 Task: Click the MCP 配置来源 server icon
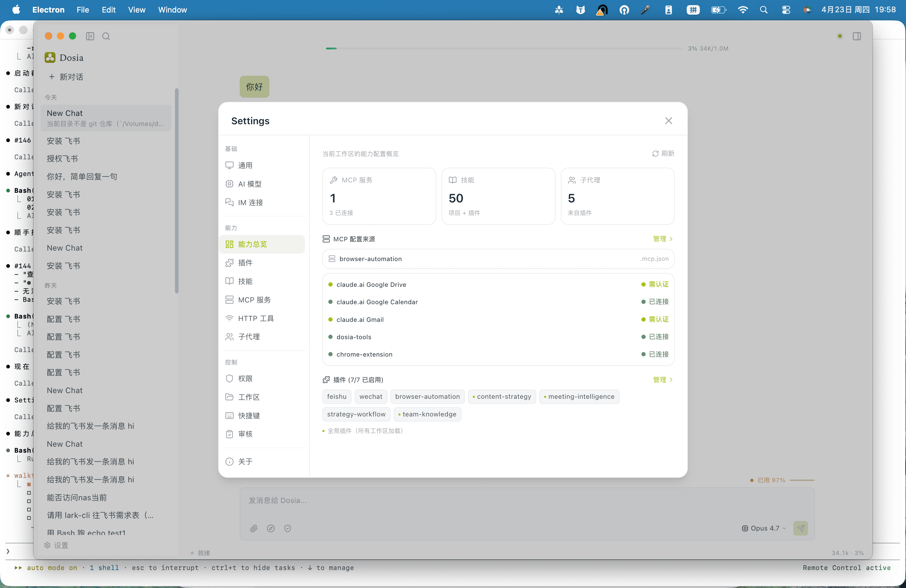pyautogui.click(x=326, y=239)
